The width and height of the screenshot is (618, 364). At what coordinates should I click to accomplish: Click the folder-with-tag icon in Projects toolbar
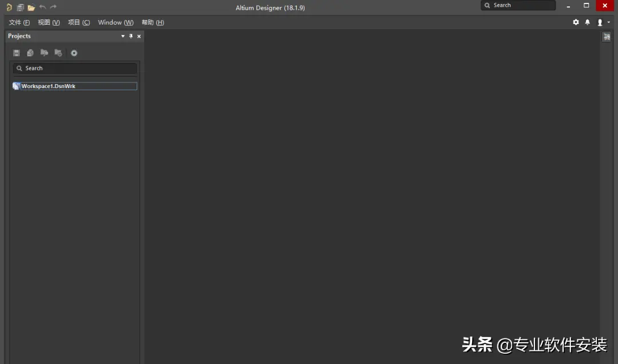44,53
